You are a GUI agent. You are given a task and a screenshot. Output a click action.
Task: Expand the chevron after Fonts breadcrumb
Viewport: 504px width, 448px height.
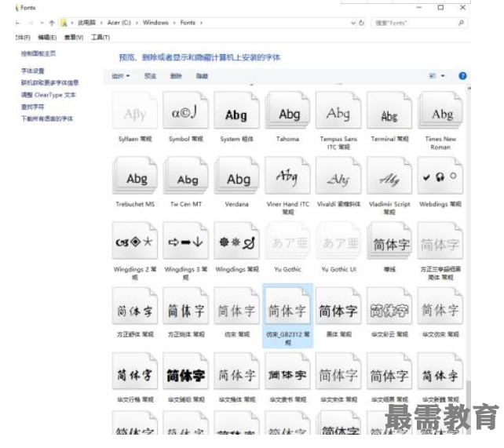pyautogui.click(x=201, y=23)
